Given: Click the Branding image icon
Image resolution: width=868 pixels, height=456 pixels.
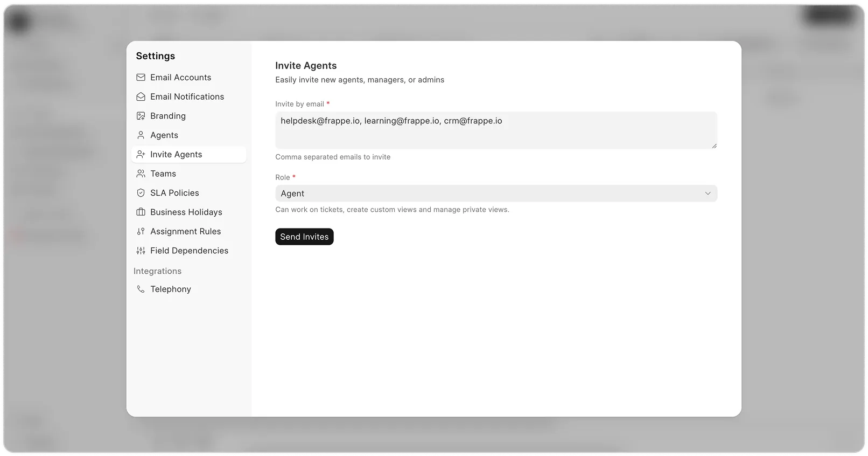Looking at the screenshot, I should coord(141,116).
